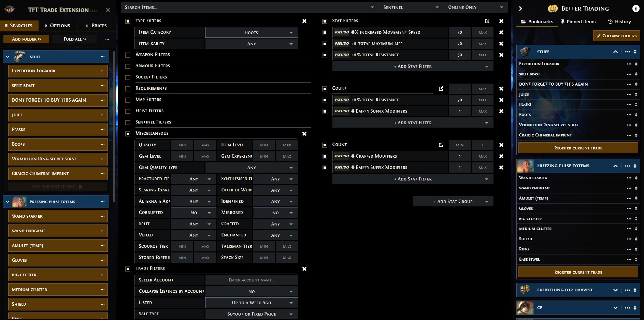The height and width of the screenshot is (320, 644).
Task: Open the Add Folder ellipsis menu
Action: [107, 39]
